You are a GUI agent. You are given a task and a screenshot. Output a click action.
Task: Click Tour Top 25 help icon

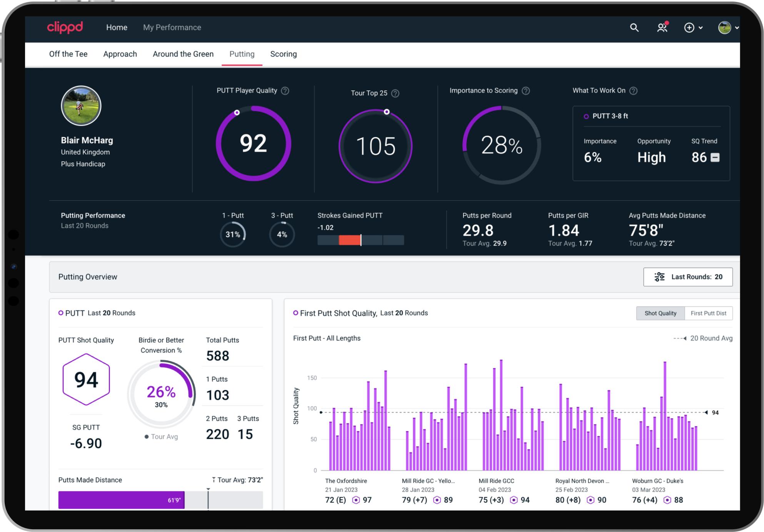(395, 93)
